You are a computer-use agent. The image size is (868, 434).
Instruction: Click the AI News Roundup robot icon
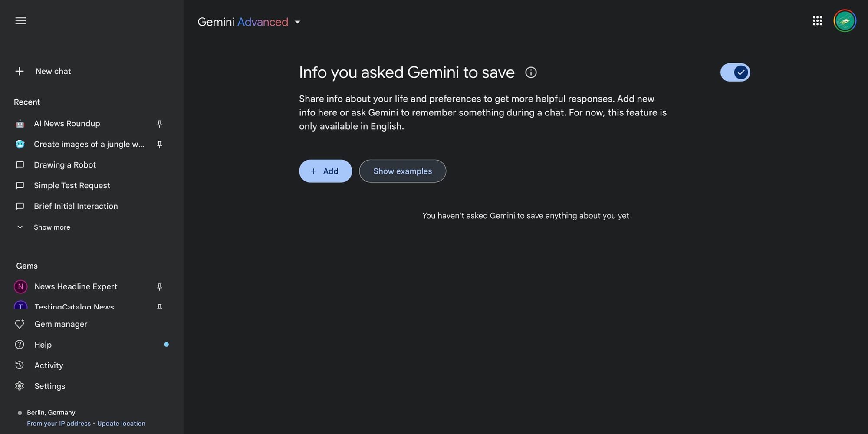click(x=20, y=123)
